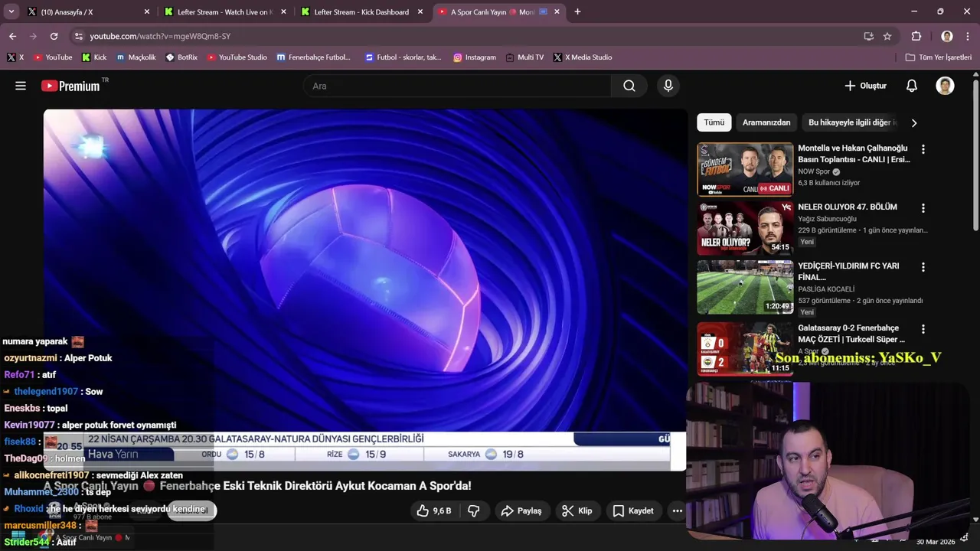
Task: Select the Tümü filter chip
Action: 714,122
